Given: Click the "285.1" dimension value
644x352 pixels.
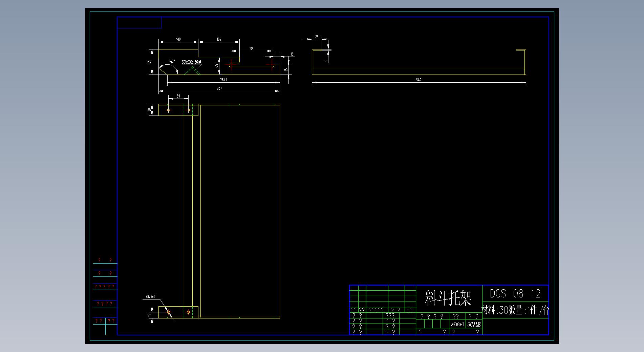Looking at the screenshot, I should tap(223, 80).
